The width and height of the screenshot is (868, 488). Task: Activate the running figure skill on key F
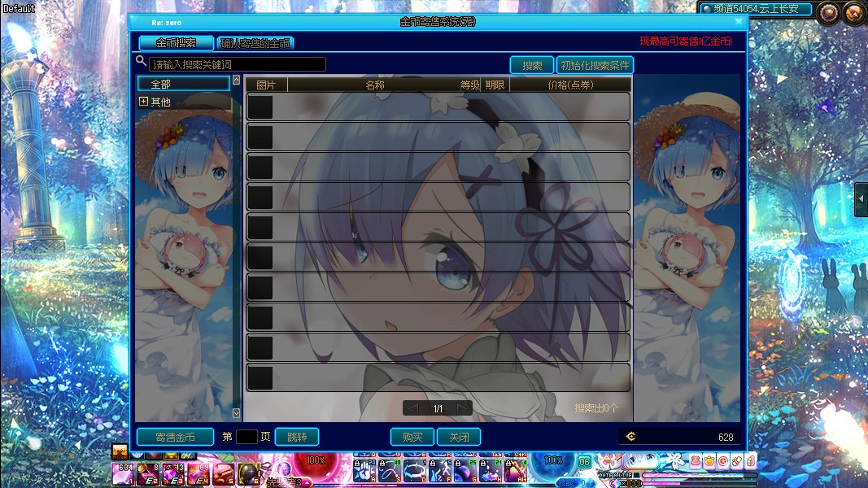441,471
